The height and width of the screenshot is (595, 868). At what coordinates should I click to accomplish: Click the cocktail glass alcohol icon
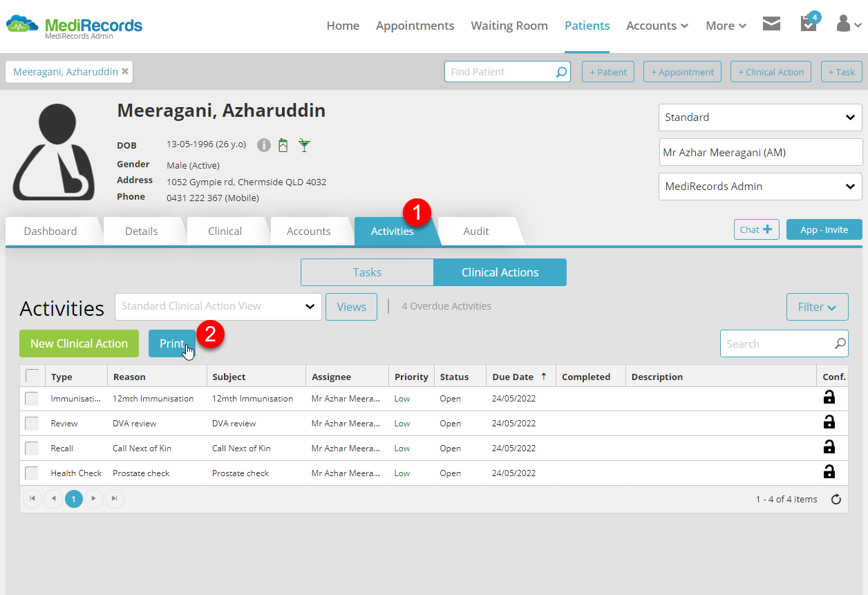[x=304, y=145]
